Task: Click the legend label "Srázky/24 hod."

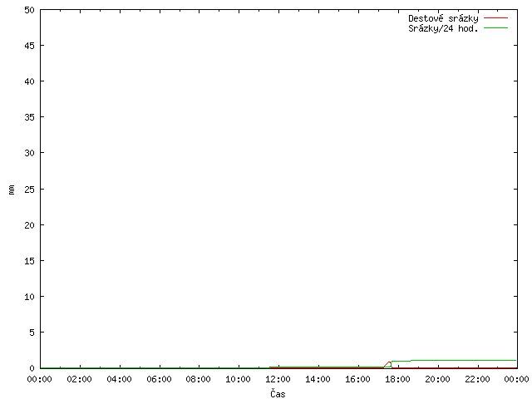Action: [x=443, y=28]
